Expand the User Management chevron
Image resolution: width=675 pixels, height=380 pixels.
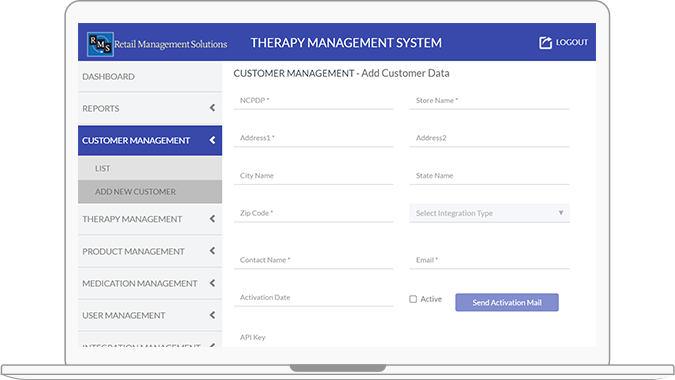[212, 315]
